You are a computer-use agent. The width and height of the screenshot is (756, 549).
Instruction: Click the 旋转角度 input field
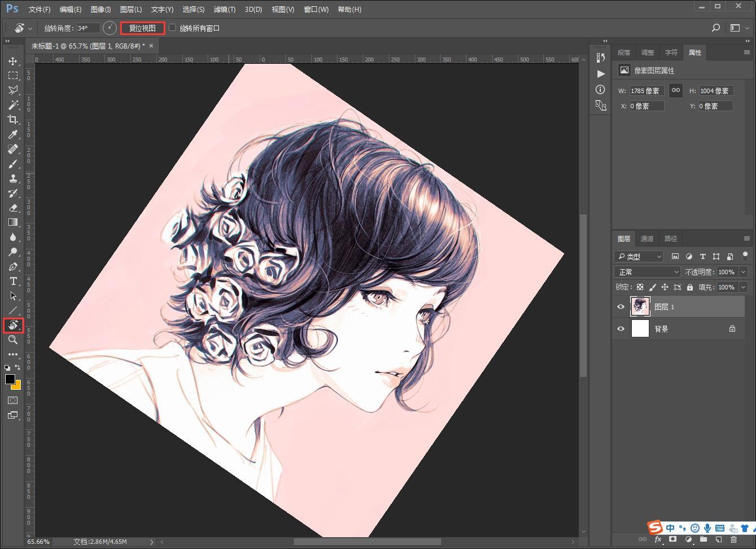click(88, 28)
